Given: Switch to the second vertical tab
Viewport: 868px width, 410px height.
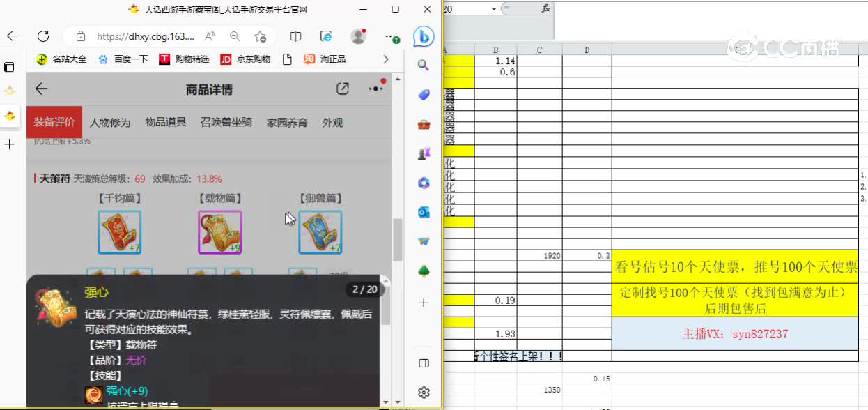Looking at the screenshot, I should [x=9, y=116].
